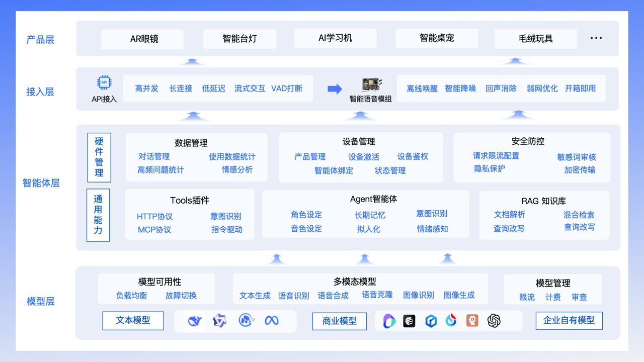The width and height of the screenshot is (644, 362).
Task: Click the blue elephant model logo
Action: click(246, 320)
